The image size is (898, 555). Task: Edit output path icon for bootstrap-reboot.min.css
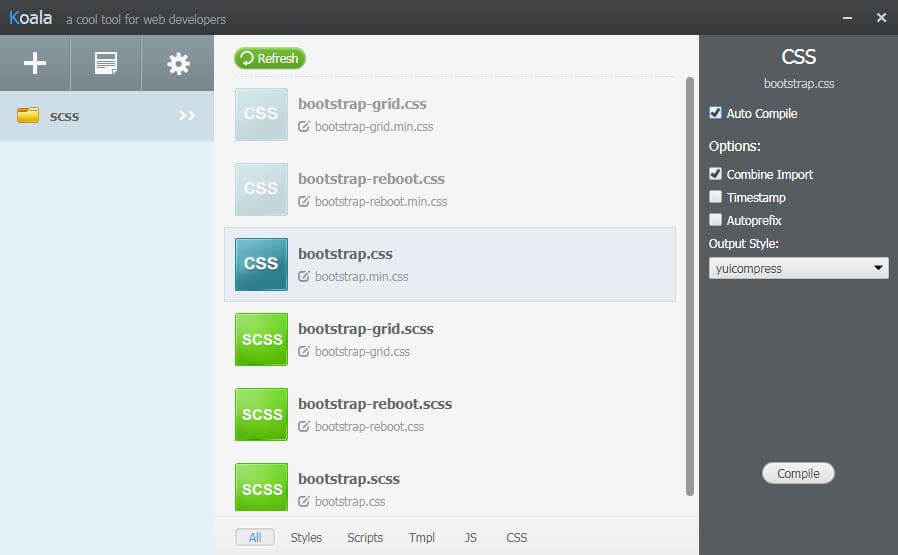tap(304, 201)
